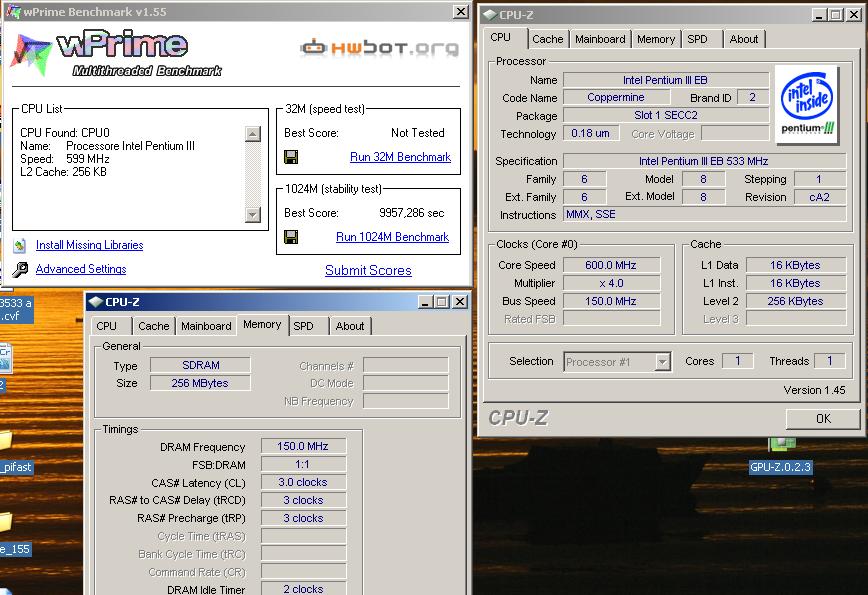
Task: Click OK in the CPU-Z window
Action: (x=823, y=419)
